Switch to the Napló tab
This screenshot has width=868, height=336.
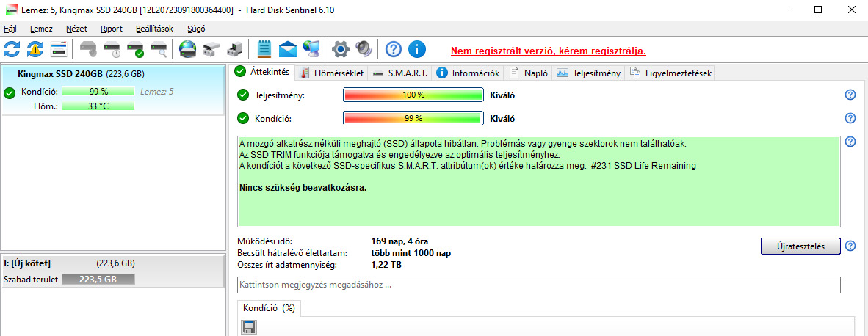coord(528,73)
